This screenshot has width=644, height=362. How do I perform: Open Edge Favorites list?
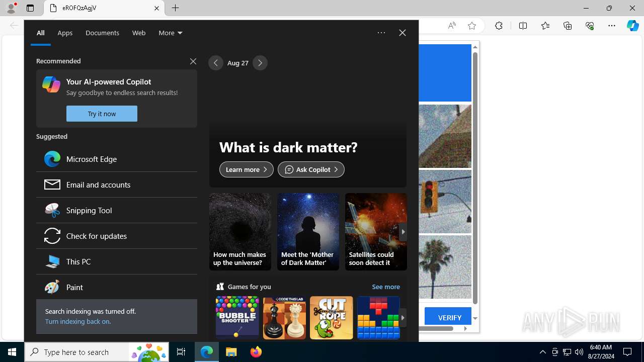pyautogui.click(x=545, y=26)
